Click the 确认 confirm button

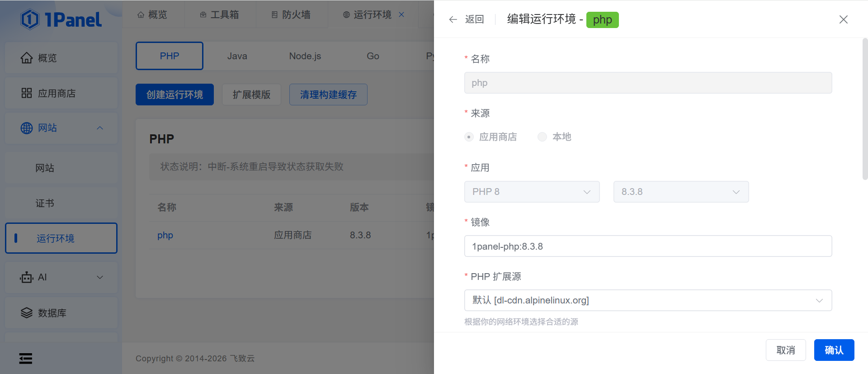pyautogui.click(x=834, y=350)
